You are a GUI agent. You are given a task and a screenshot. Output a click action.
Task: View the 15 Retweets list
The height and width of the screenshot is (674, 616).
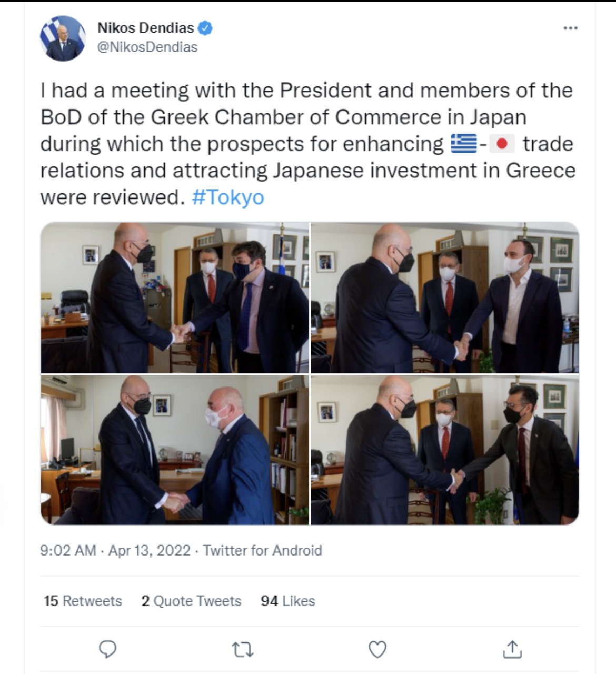point(83,601)
